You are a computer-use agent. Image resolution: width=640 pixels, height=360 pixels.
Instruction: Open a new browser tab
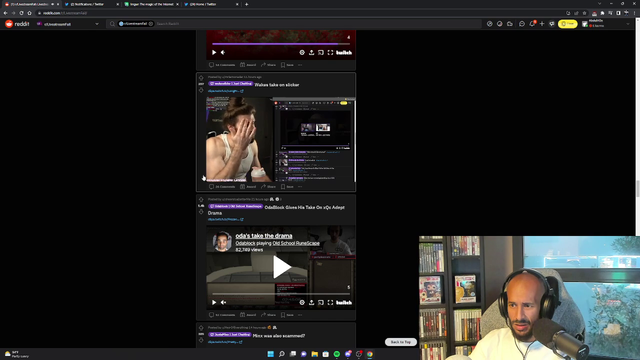click(247, 4)
